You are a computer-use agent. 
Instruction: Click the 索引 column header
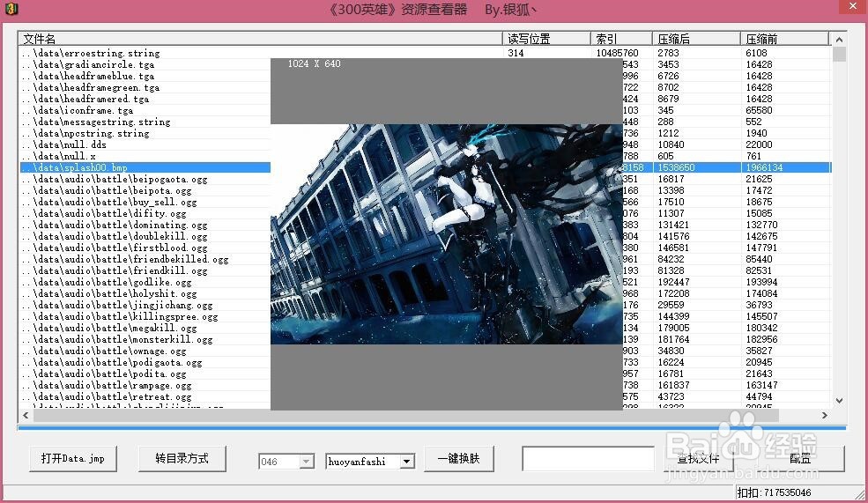(621, 39)
